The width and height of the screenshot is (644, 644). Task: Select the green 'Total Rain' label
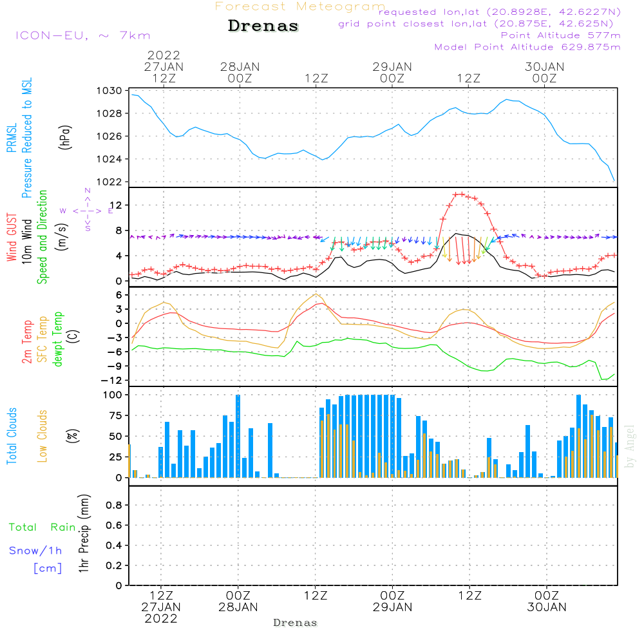(x=43, y=527)
